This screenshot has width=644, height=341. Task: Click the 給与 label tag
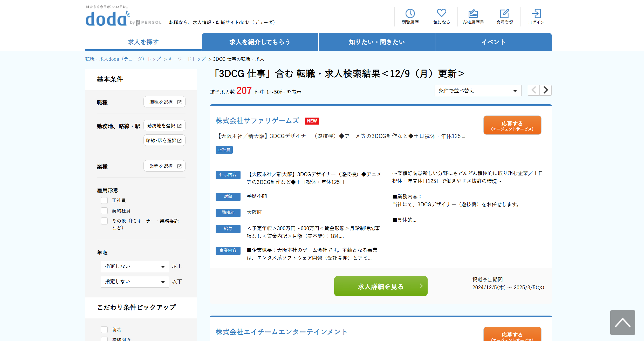click(228, 229)
